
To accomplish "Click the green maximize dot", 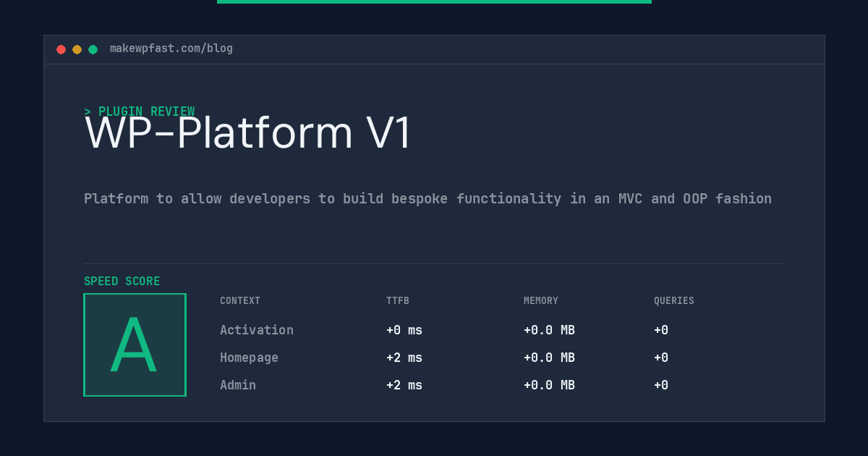I will (x=93, y=49).
